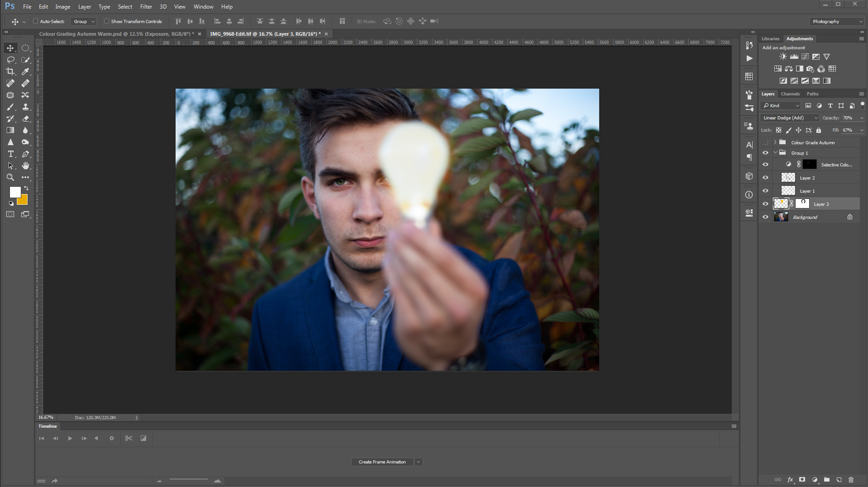This screenshot has height=487, width=868.
Task: Add a Curves adjustment
Action: click(x=805, y=57)
